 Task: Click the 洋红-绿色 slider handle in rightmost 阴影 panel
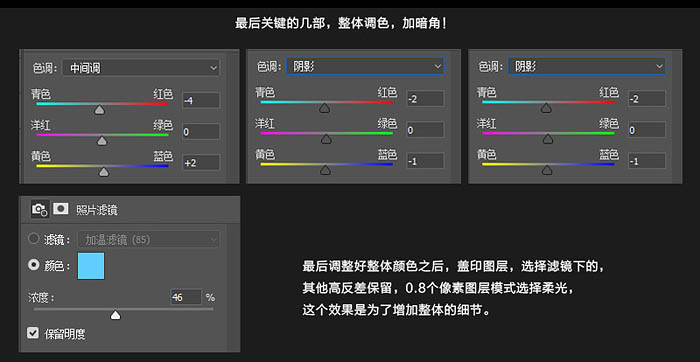click(x=548, y=139)
